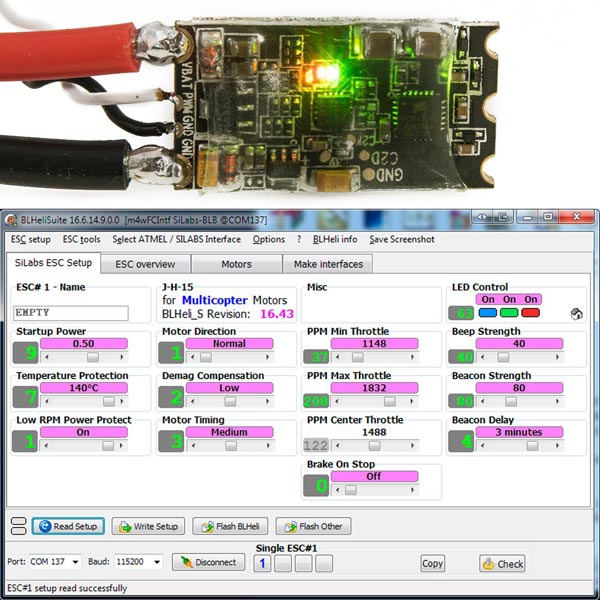
Task: Open the Options menu
Action: point(269,240)
